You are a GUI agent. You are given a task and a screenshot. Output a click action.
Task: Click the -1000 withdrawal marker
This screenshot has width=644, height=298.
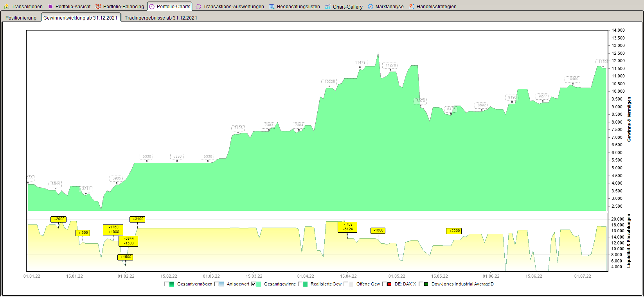click(x=378, y=230)
